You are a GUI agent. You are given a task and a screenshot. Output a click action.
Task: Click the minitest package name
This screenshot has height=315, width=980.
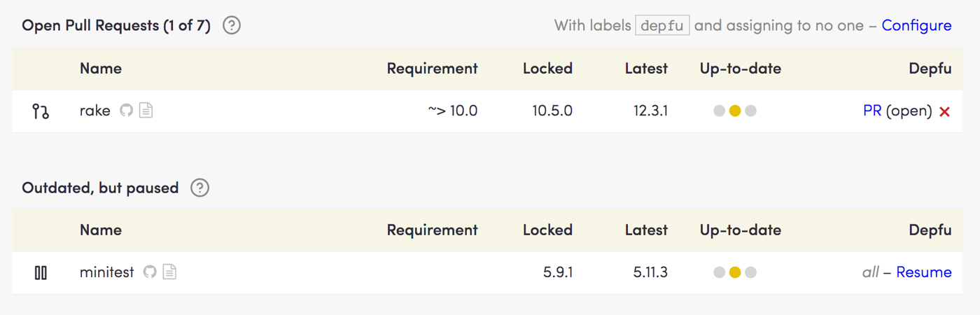[106, 272]
